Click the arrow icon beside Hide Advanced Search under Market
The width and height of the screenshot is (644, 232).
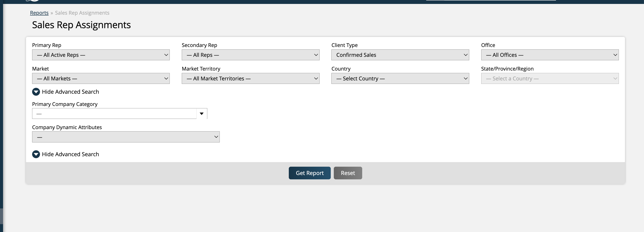tap(36, 92)
